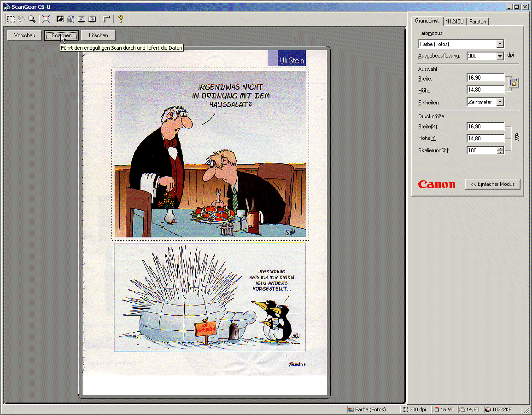Click the Vorschau button
Image resolution: width=532 pixels, height=415 pixels.
tap(24, 35)
